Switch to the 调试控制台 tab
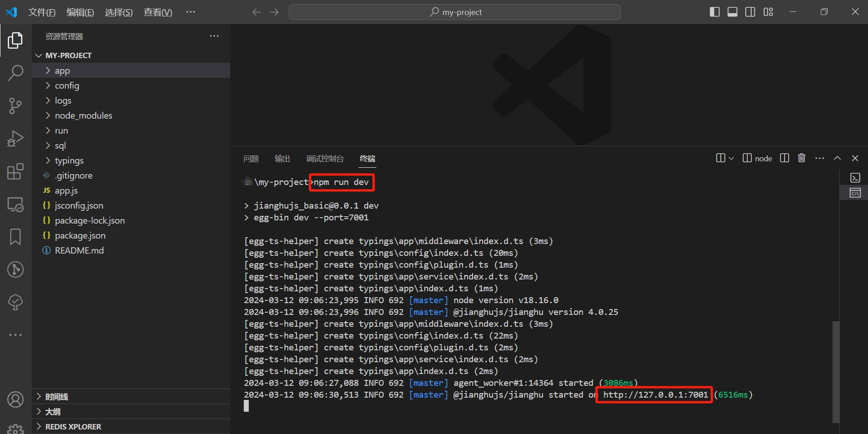Screen dimensions: 868x434 click(x=325, y=159)
